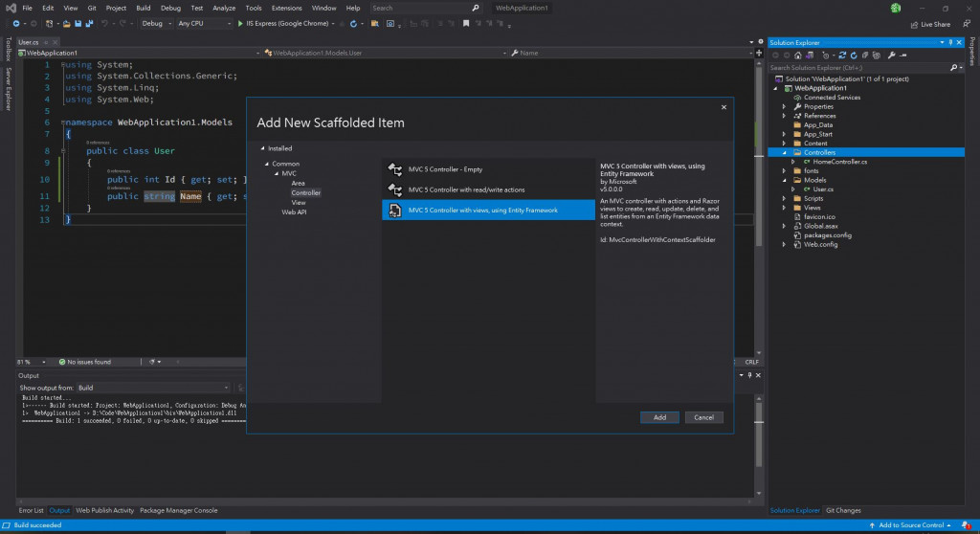Click the Search Solution Explorer input field
The width and height of the screenshot is (980, 534).
coord(859,68)
